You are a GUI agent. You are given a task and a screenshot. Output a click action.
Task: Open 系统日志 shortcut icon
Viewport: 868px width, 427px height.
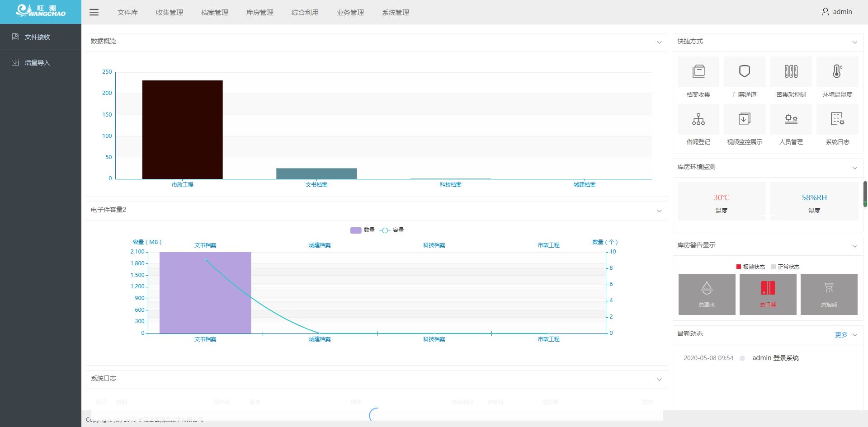click(x=837, y=119)
